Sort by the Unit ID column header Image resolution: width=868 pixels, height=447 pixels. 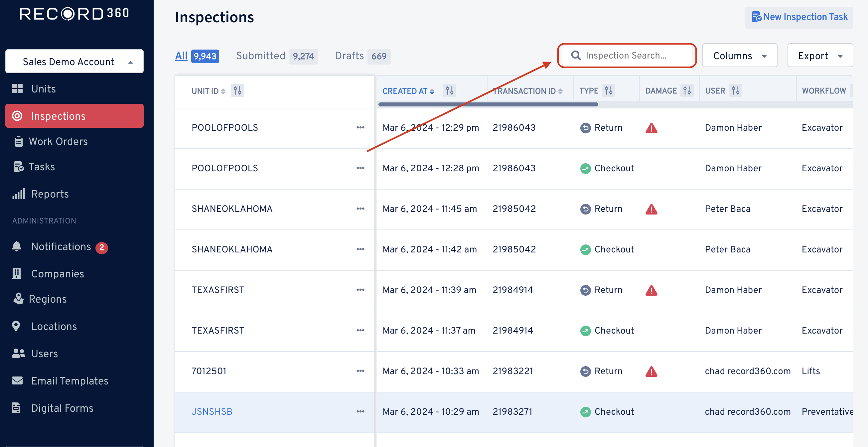coord(208,91)
